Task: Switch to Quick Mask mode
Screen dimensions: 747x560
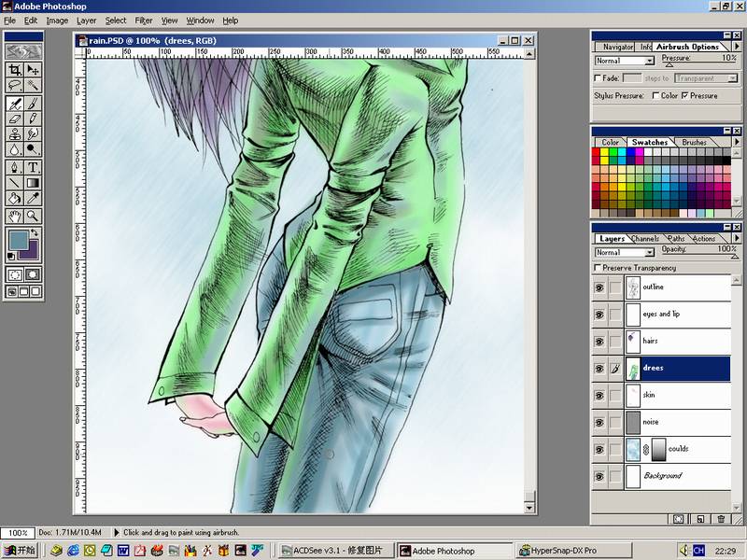Action: (33, 274)
